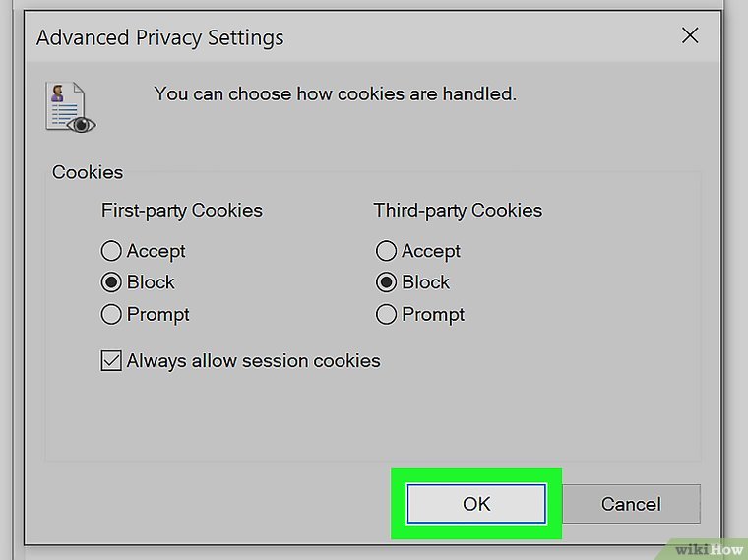The image size is (748, 560).
Task: Click the Third-party Cookies heading
Action: coord(458,210)
